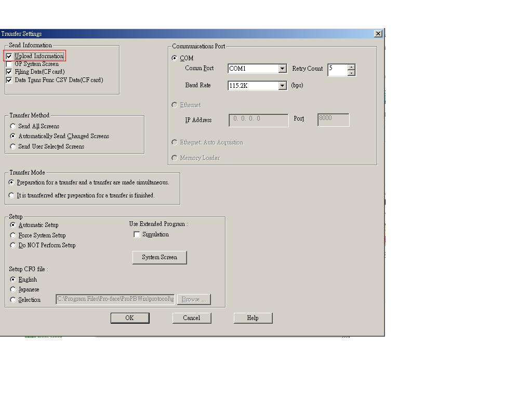
Task: Pick Japanese as Setup CFG file
Action: [13, 289]
